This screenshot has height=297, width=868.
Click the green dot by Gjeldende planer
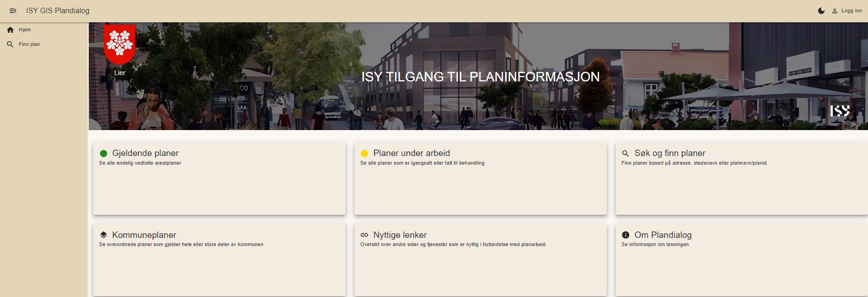(x=103, y=153)
